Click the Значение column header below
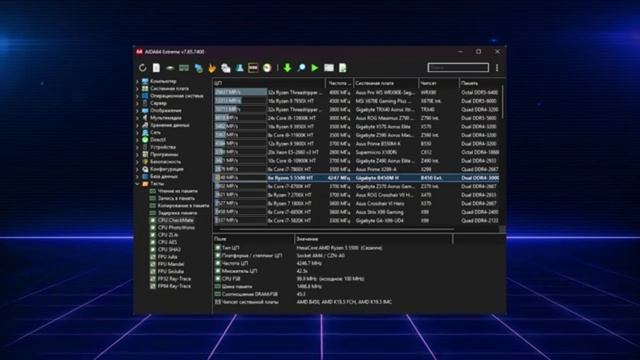The image size is (640, 360). click(x=373, y=239)
